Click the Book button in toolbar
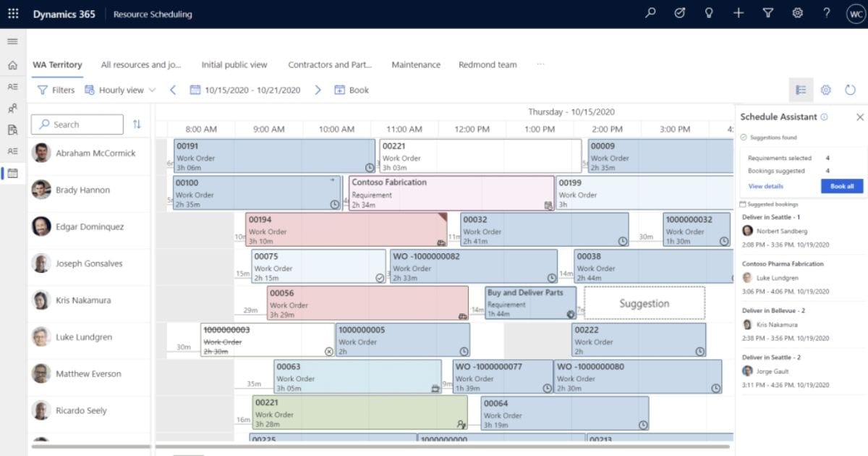The height and width of the screenshot is (456, 868). click(352, 90)
